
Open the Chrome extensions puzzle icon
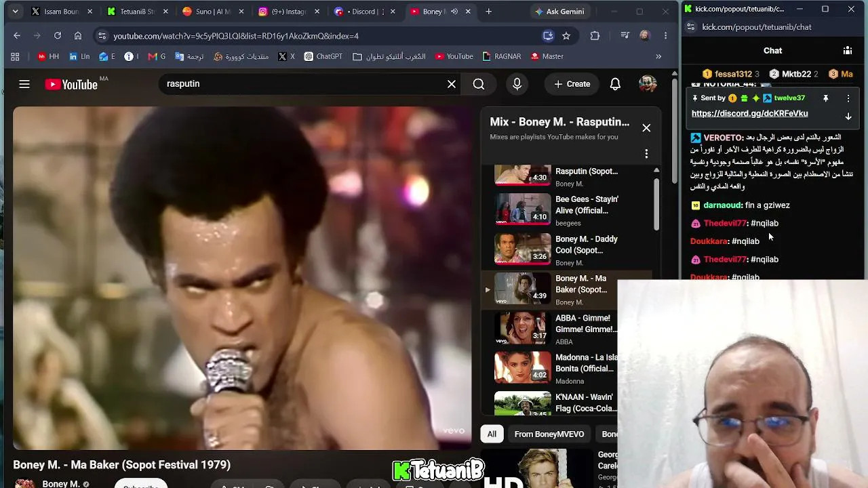[x=595, y=36]
